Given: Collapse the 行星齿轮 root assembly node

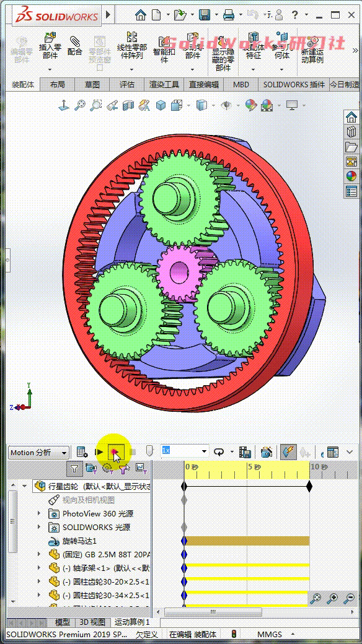Looking at the screenshot, I should pos(24,486).
